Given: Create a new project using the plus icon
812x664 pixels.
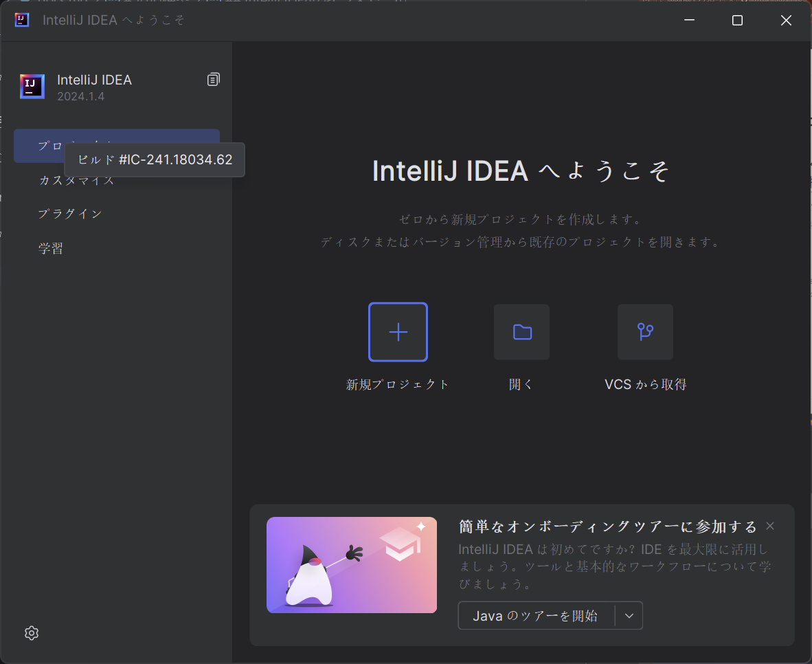Looking at the screenshot, I should 397,332.
